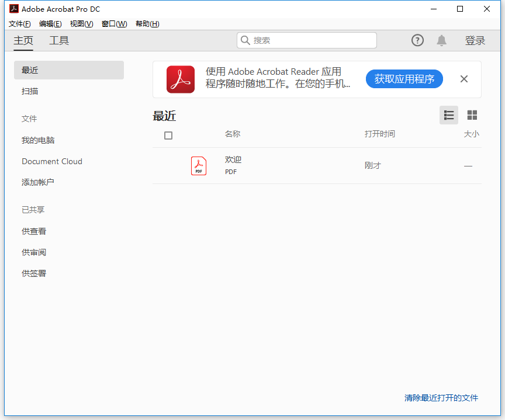Viewport: 505px width, 420px height.
Task: Open Document Cloud in the sidebar
Action: pyautogui.click(x=52, y=161)
